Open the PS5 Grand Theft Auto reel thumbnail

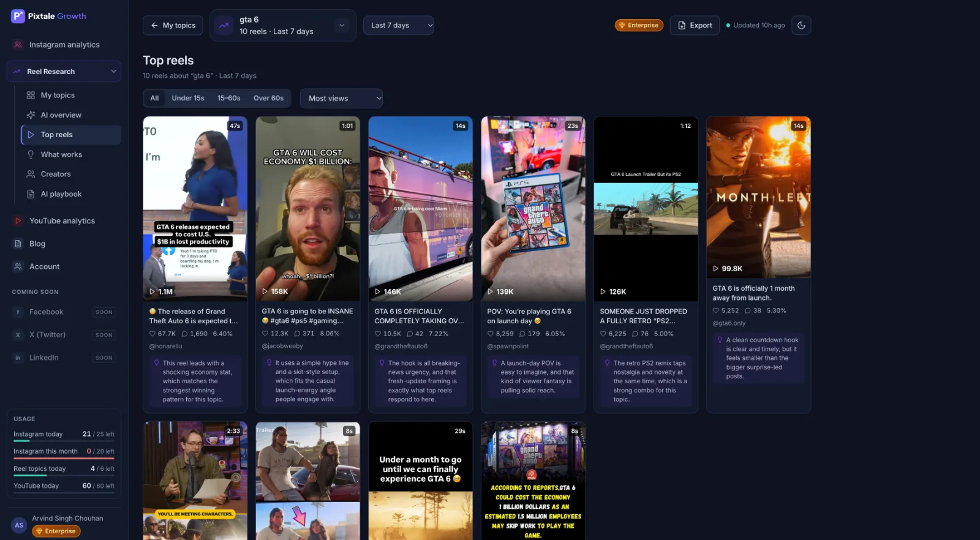pos(533,209)
